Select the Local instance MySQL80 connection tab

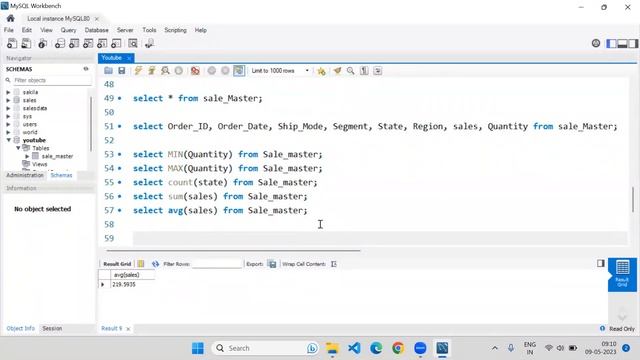click(58, 18)
